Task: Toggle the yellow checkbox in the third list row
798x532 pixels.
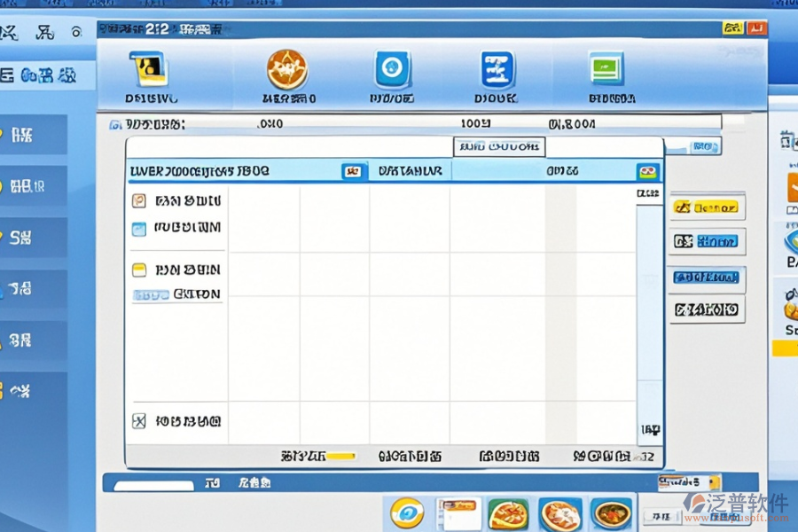Action: pyautogui.click(x=138, y=270)
